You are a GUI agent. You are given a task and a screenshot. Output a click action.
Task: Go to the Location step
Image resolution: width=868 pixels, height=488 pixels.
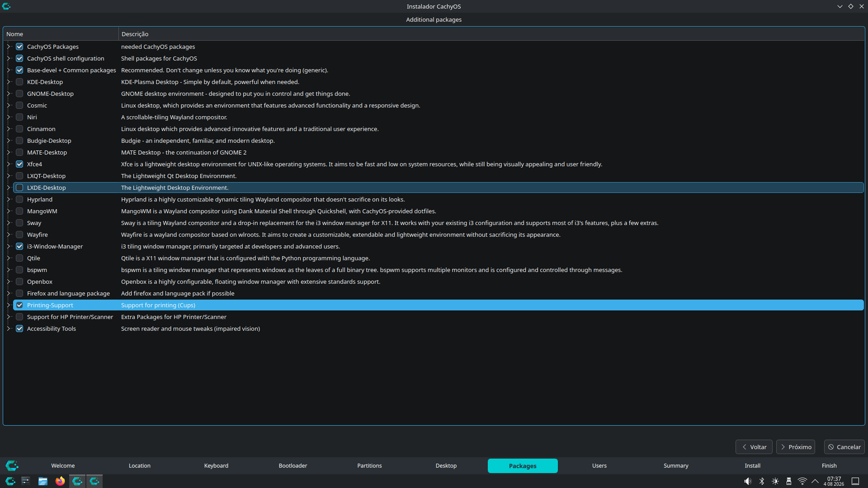(140, 466)
